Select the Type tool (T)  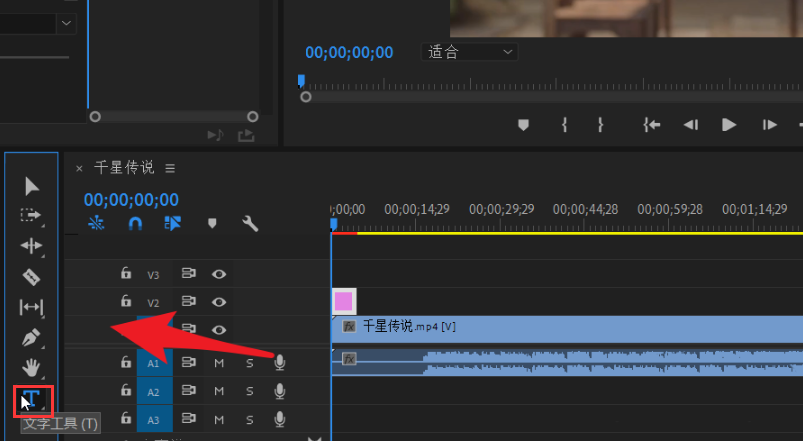pos(31,399)
